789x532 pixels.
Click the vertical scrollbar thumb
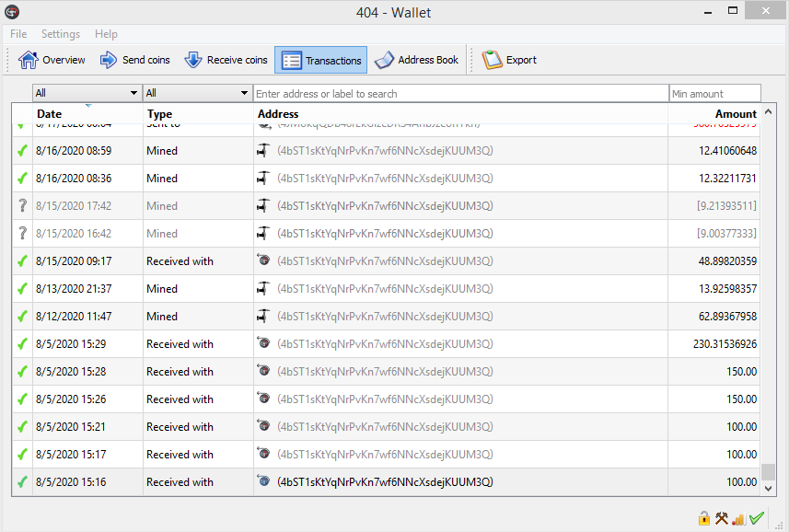(768, 472)
